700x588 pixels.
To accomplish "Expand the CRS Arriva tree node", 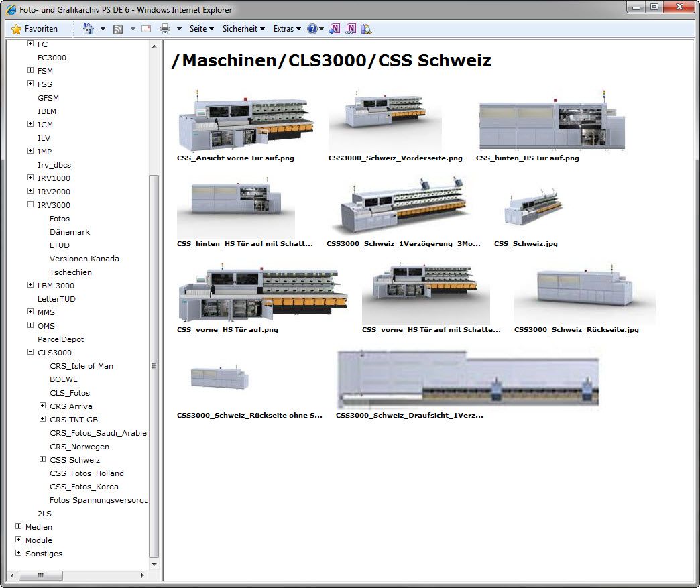I will pos(42,406).
